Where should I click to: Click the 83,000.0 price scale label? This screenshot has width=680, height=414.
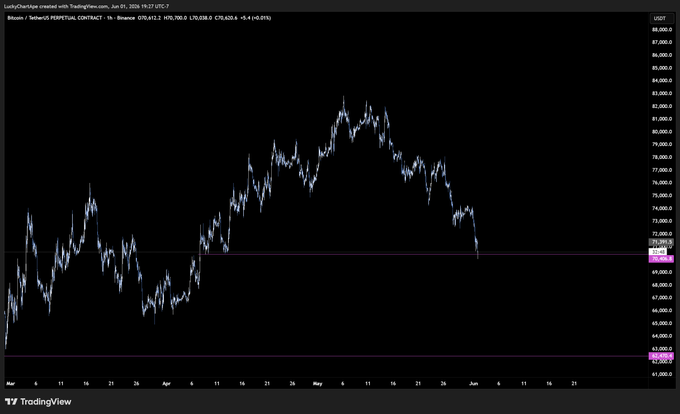pyautogui.click(x=662, y=93)
